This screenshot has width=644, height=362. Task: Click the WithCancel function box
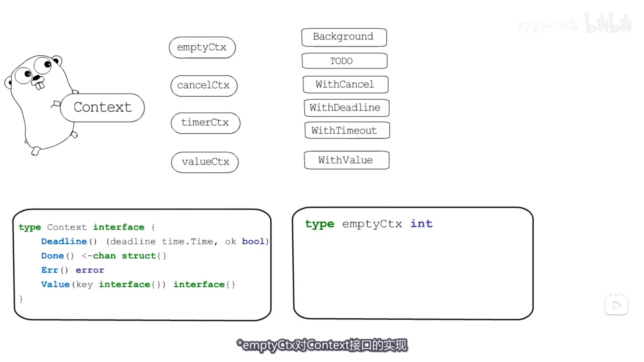(345, 84)
